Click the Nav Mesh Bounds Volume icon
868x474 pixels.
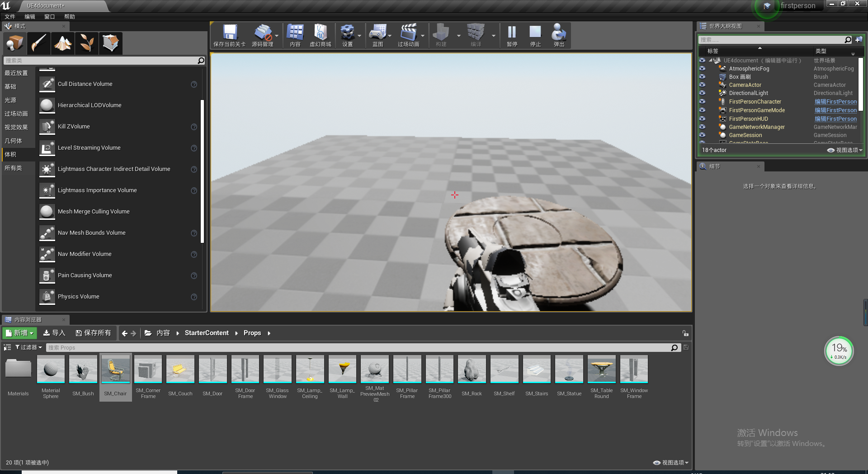(x=47, y=233)
